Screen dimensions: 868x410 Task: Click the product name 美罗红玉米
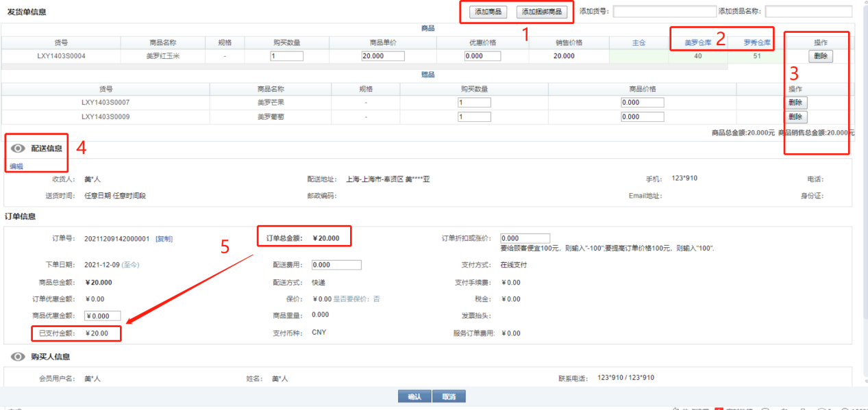coord(163,56)
